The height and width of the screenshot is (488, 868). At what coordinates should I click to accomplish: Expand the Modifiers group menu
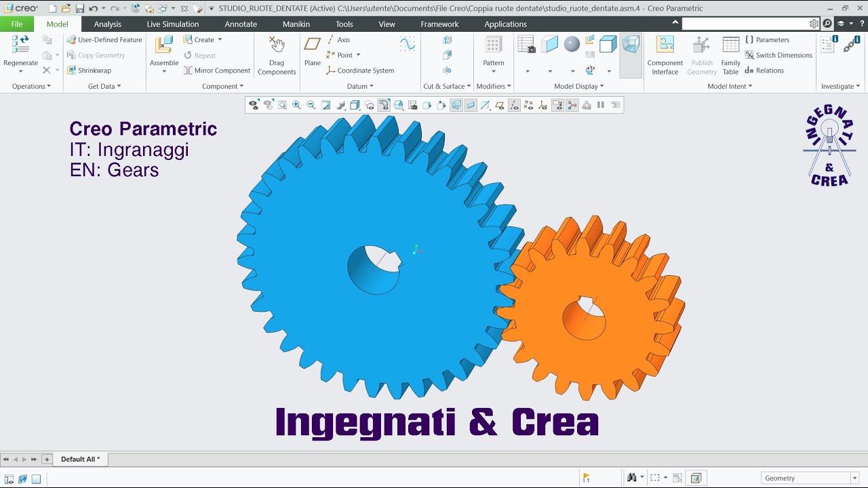pyautogui.click(x=494, y=86)
